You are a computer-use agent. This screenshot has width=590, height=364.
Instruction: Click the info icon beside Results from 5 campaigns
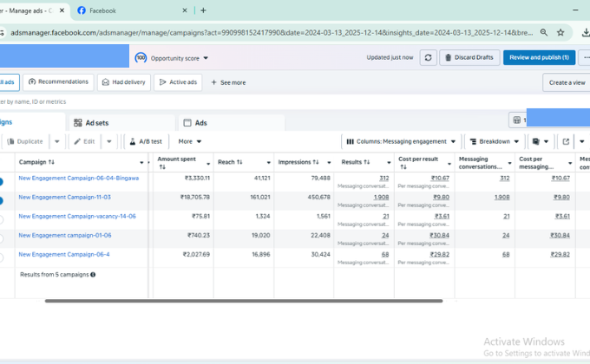[93, 274]
